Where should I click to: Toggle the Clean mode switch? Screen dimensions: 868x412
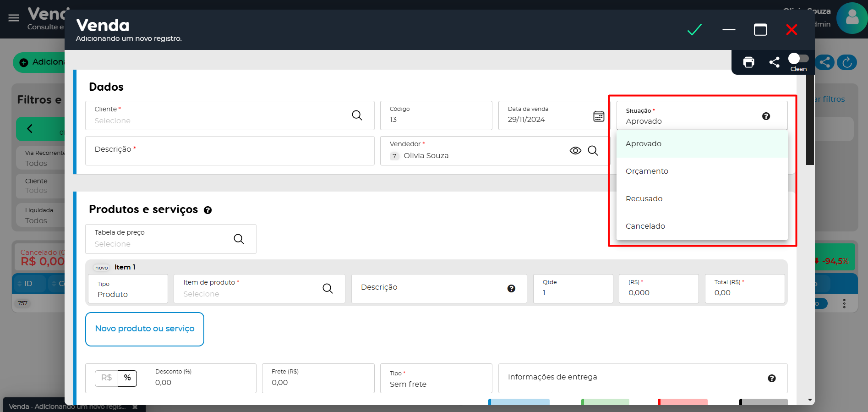tap(798, 59)
